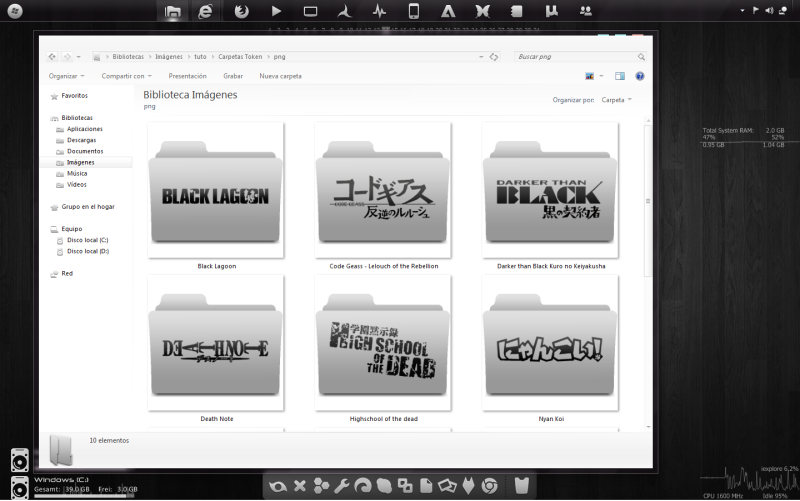Create a Nueva carpeta

[280, 76]
